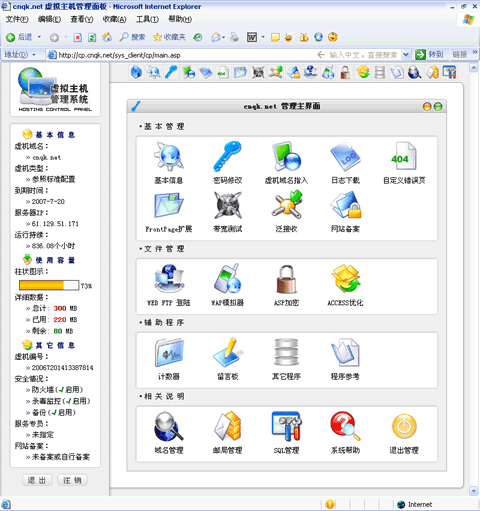
Task: Launch WAP模拟器 phone icon
Action: 227,279
